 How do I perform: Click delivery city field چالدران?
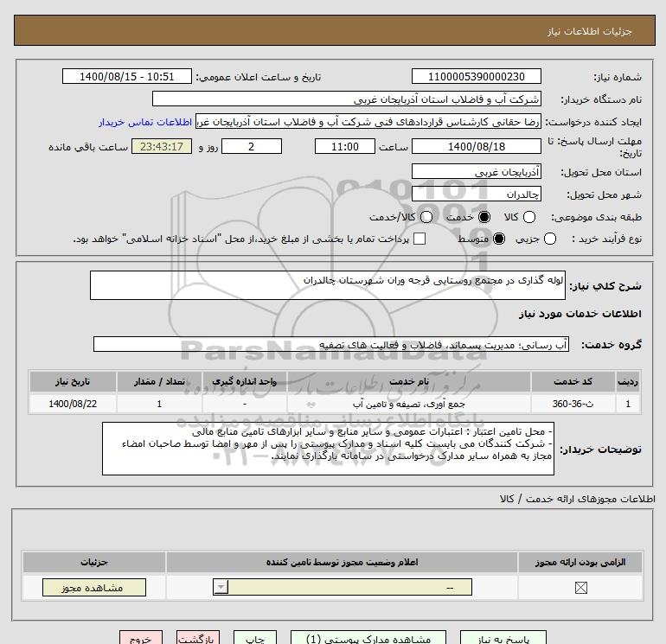click(476, 194)
